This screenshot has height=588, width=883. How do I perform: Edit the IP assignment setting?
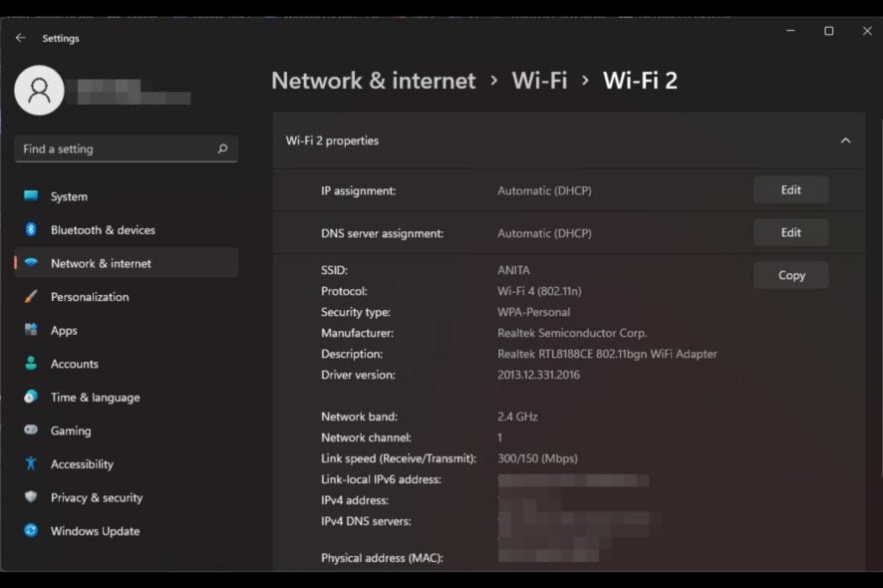[x=790, y=189]
